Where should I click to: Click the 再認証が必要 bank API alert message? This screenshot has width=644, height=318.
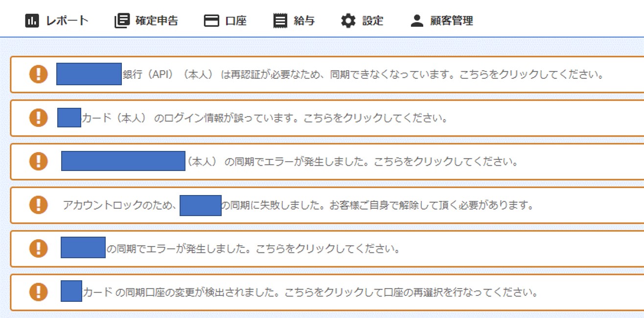(327, 74)
